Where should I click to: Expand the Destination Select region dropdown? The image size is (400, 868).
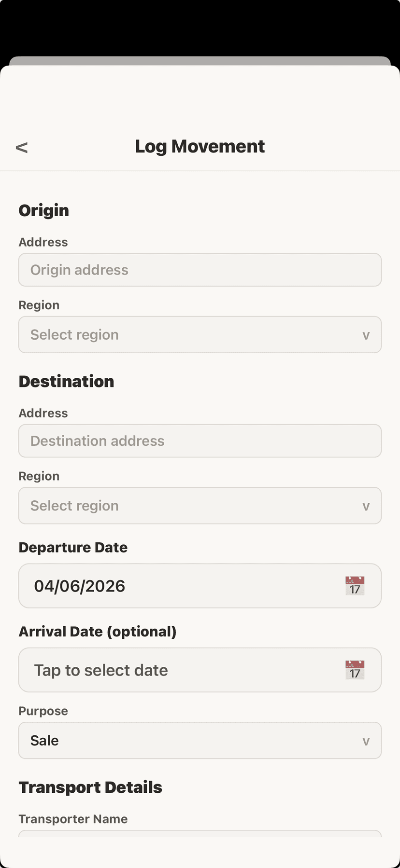click(193, 506)
